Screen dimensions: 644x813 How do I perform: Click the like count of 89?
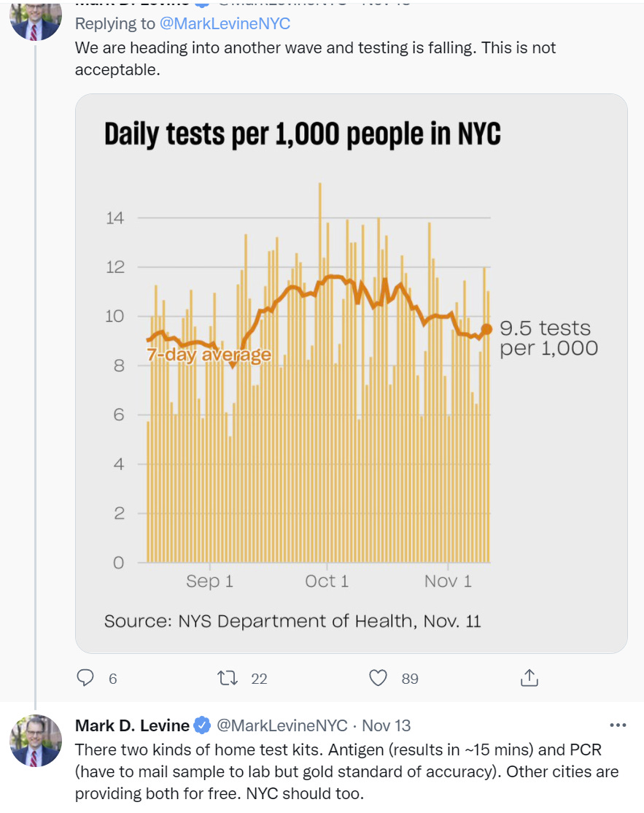[x=410, y=679]
